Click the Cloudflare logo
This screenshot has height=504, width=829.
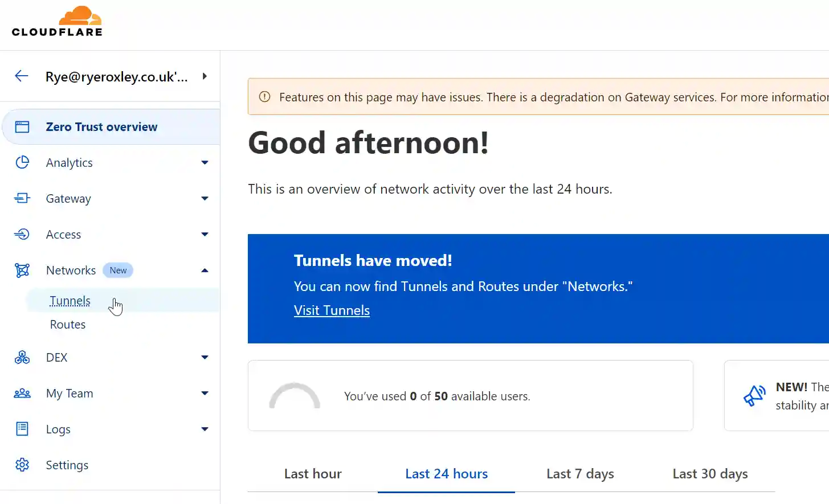click(x=57, y=22)
